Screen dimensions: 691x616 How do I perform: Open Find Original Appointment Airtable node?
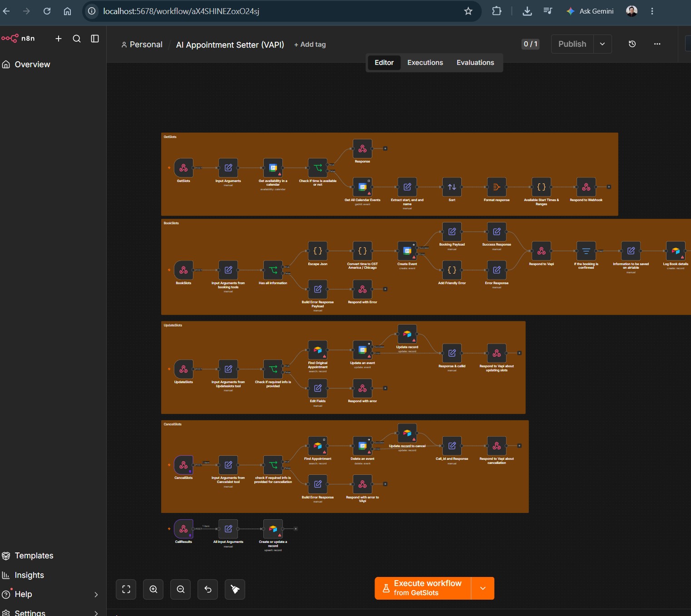click(x=318, y=350)
